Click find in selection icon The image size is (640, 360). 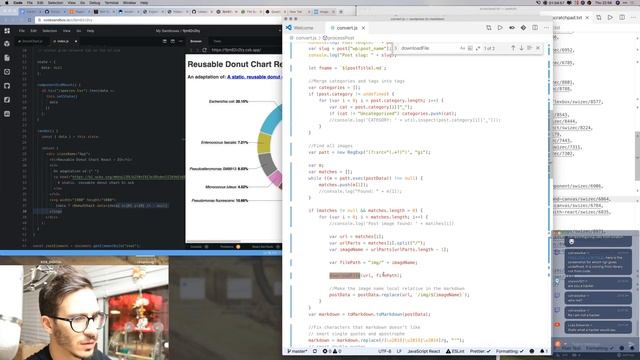coord(529,48)
